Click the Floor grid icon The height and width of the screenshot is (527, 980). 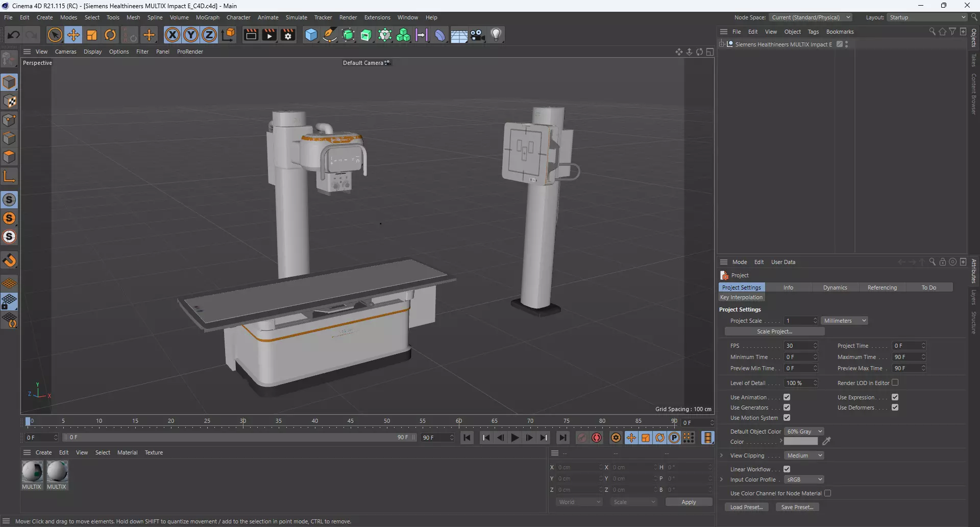coord(459,35)
